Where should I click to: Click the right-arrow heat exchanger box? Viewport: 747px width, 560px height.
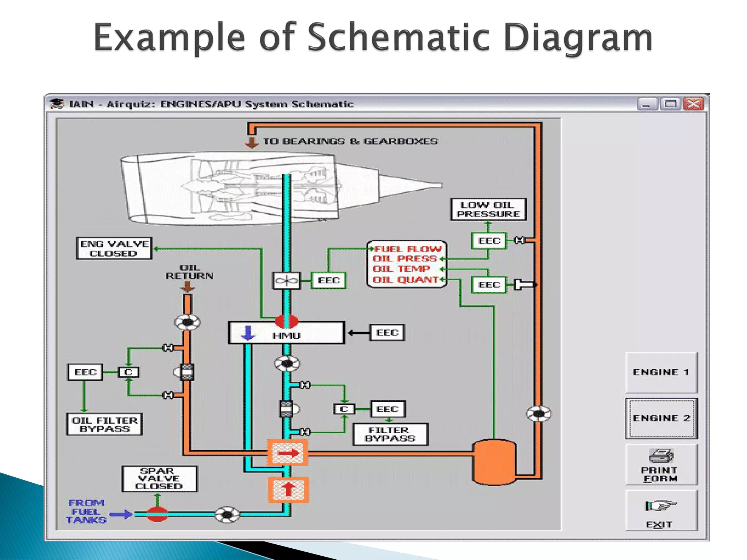(x=288, y=453)
